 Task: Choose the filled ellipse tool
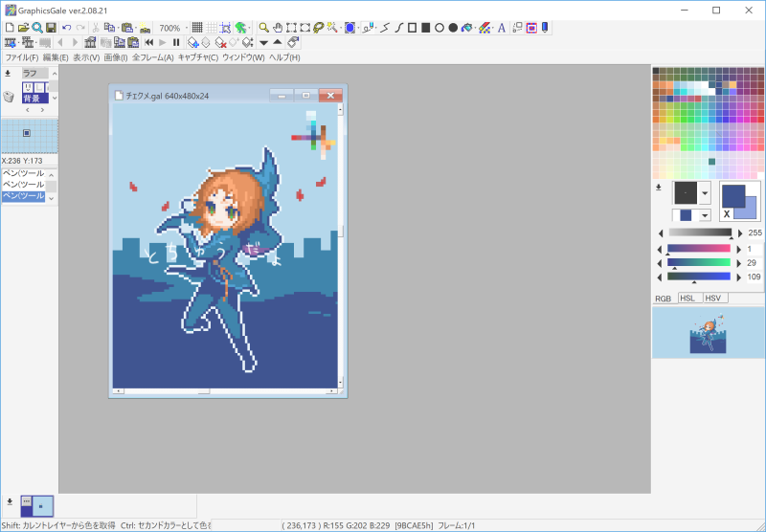point(453,28)
